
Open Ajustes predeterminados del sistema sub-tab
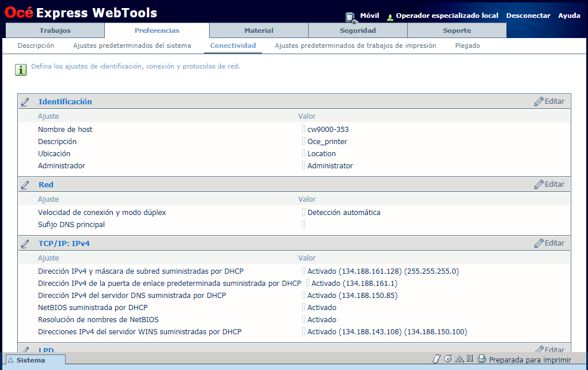pos(132,46)
